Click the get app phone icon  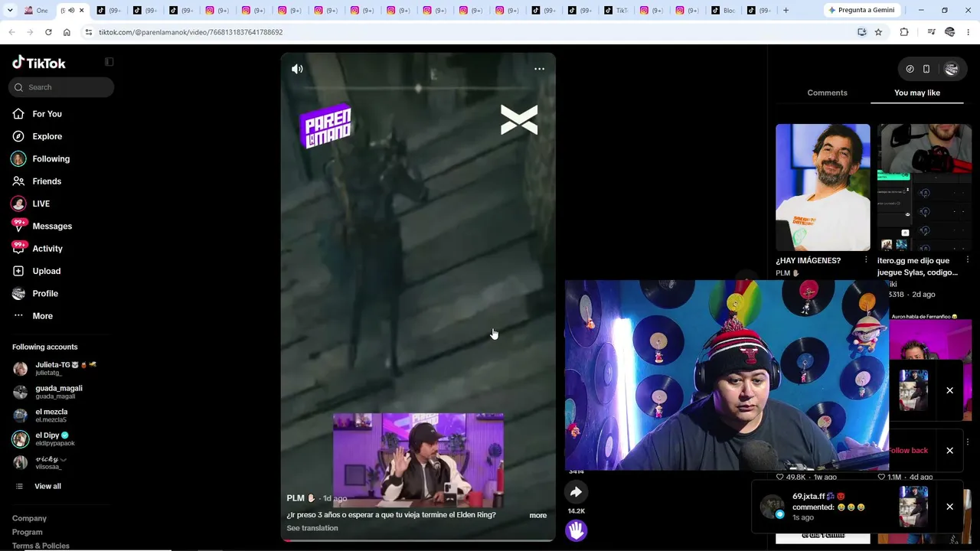tap(926, 69)
